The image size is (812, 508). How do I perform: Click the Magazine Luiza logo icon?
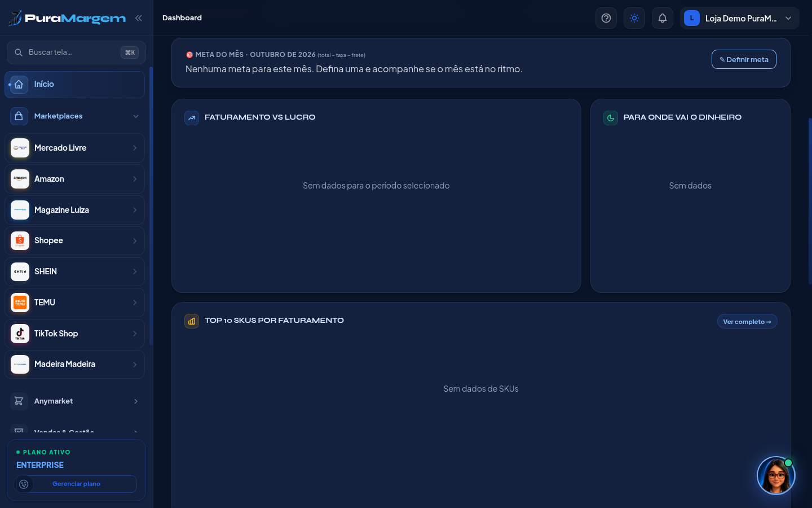[20, 210]
